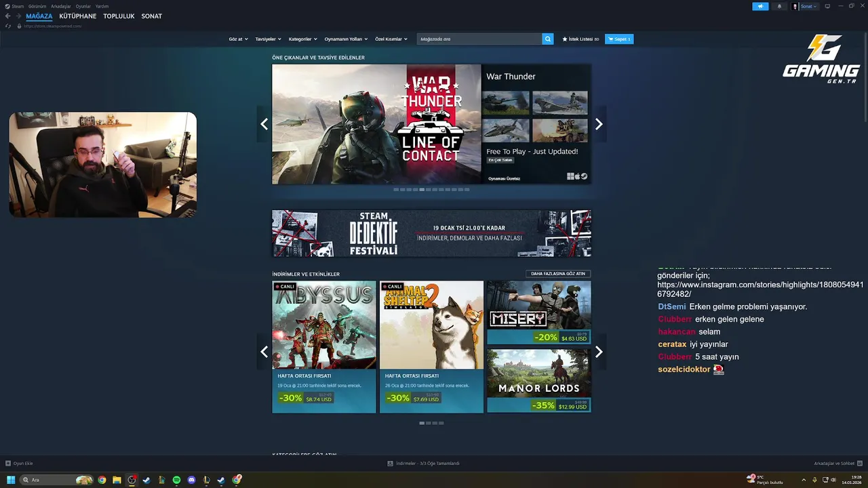
Task: Expand the Göz at dropdown
Action: click(x=238, y=39)
